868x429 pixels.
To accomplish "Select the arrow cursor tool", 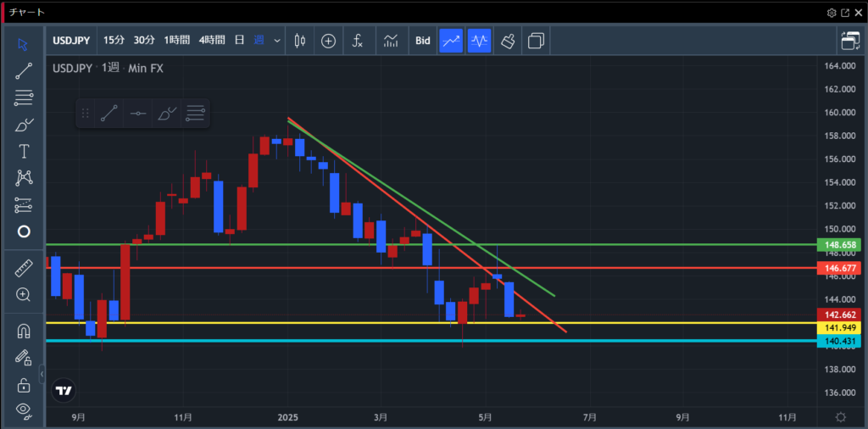I will [x=23, y=44].
